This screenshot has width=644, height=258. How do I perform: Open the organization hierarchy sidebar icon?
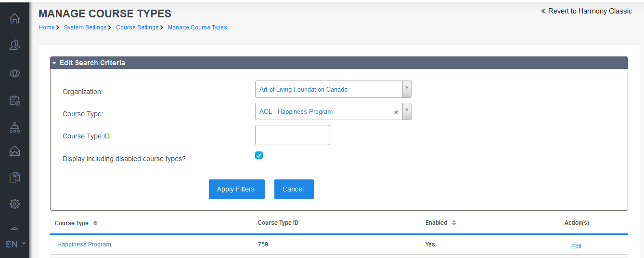click(x=14, y=127)
